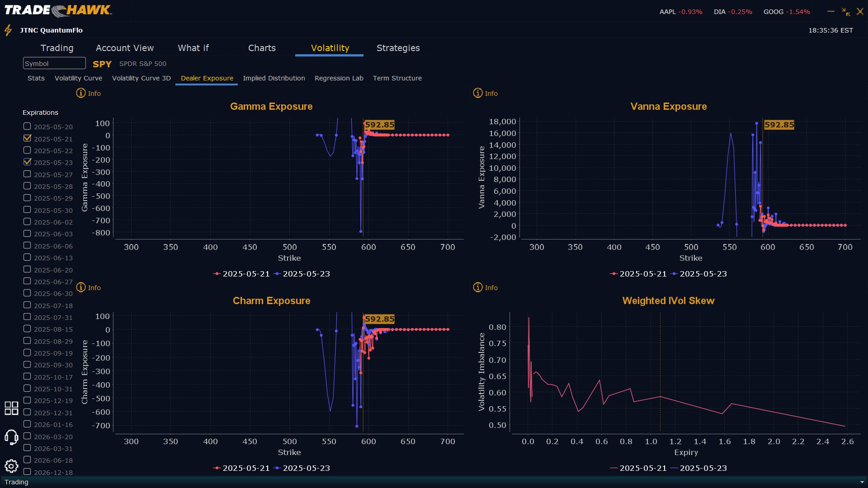Click the 2025-05-21 legend color marker in Vanna chart
The width and height of the screenshot is (868, 488).
coord(613,274)
